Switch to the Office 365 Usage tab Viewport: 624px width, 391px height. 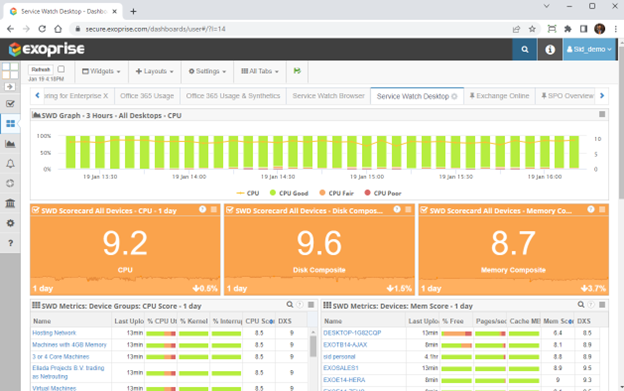pos(147,96)
